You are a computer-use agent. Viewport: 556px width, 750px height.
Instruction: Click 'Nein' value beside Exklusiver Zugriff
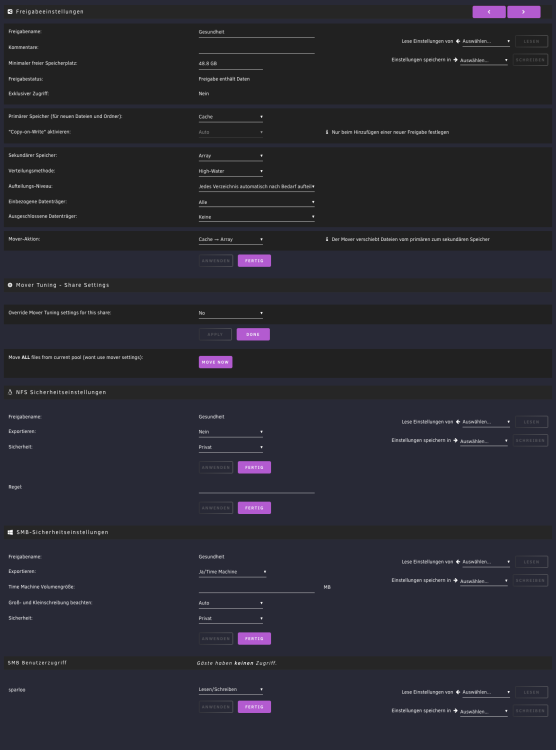[204, 94]
